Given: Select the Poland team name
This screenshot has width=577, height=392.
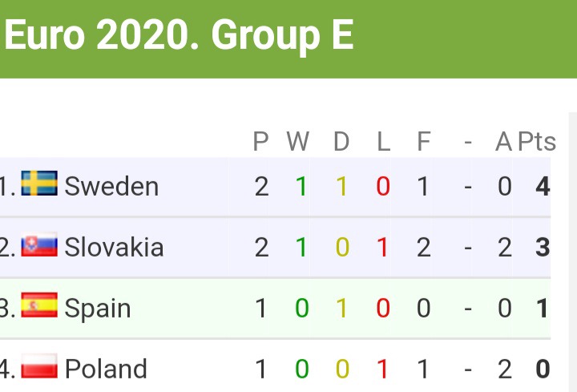Looking at the screenshot, I should (106, 369).
